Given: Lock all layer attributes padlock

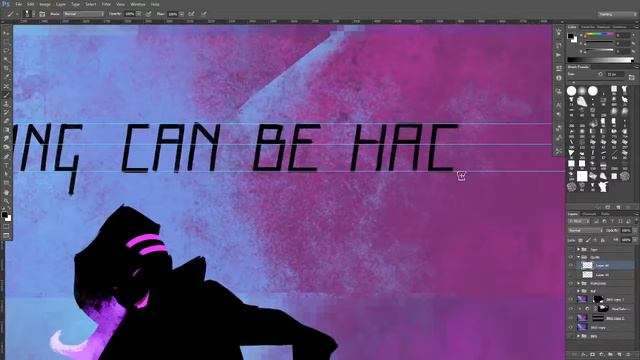Looking at the screenshot, I should (602, 240).
